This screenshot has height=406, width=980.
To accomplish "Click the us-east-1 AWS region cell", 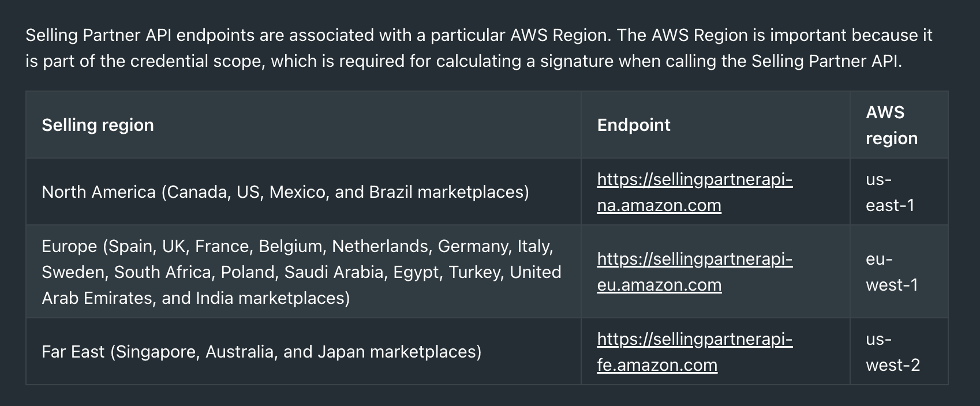I will (x=899, y=192).
